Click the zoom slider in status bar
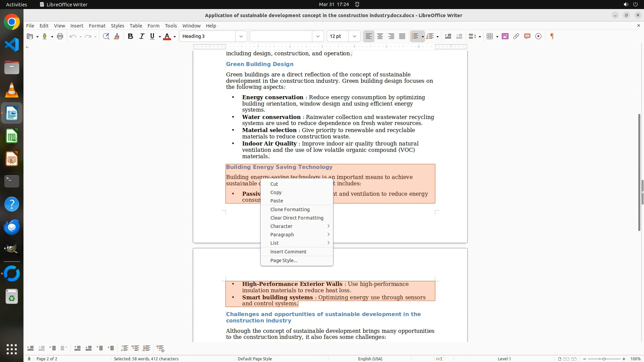This screenshot has height=362, width=644. (x=604, y=359)
